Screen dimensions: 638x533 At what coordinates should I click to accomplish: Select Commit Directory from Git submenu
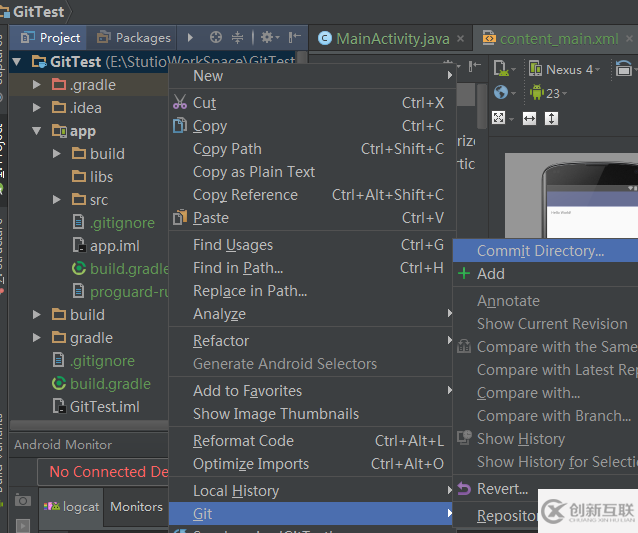coord(540,251)
